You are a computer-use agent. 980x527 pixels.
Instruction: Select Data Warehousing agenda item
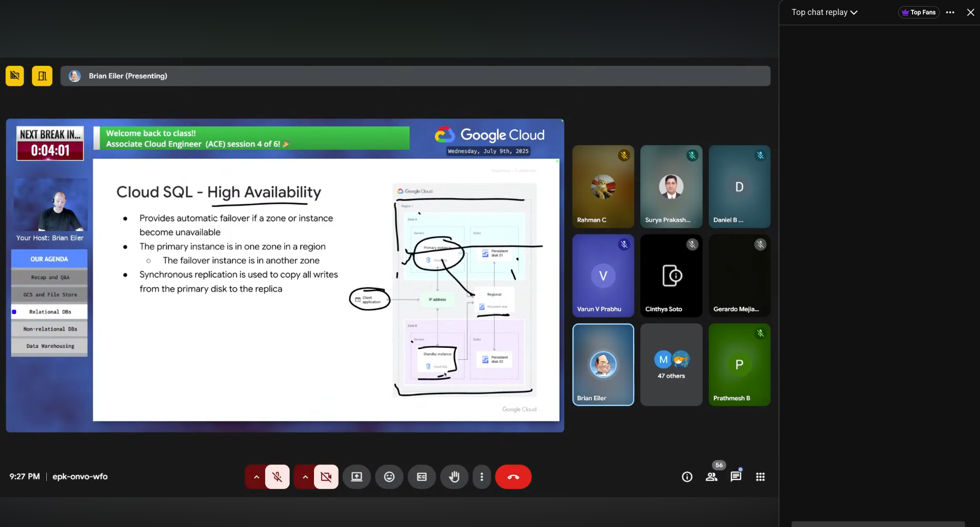click(49, 346)
